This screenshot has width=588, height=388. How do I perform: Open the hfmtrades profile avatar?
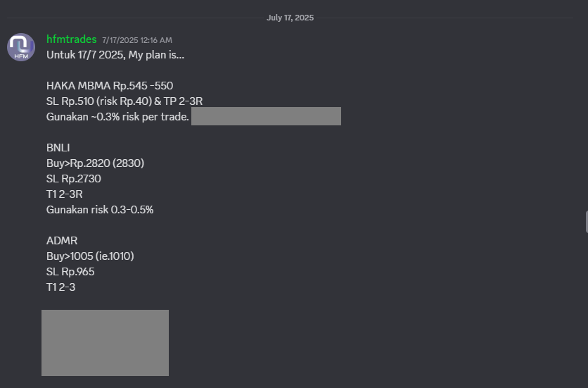21,47
